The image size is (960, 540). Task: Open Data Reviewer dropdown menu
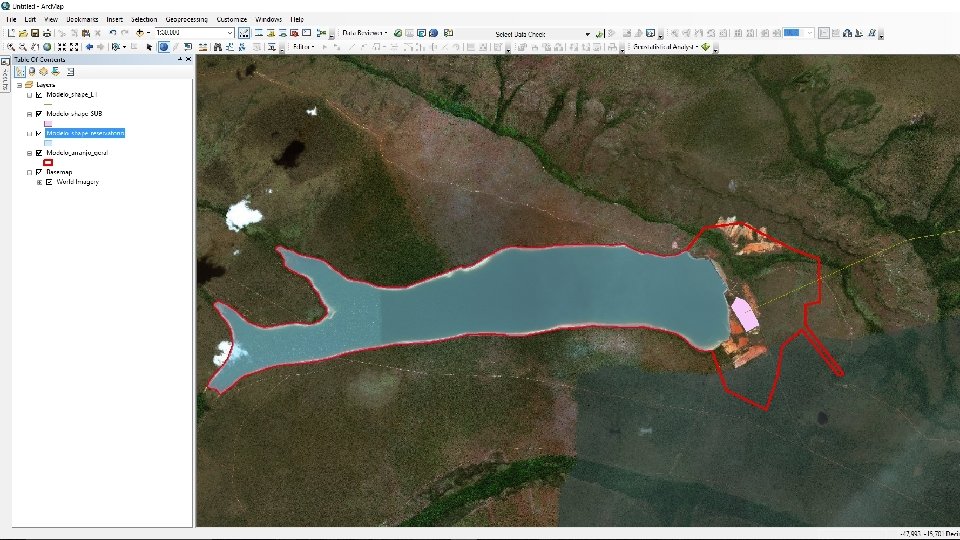coord(365,33)
